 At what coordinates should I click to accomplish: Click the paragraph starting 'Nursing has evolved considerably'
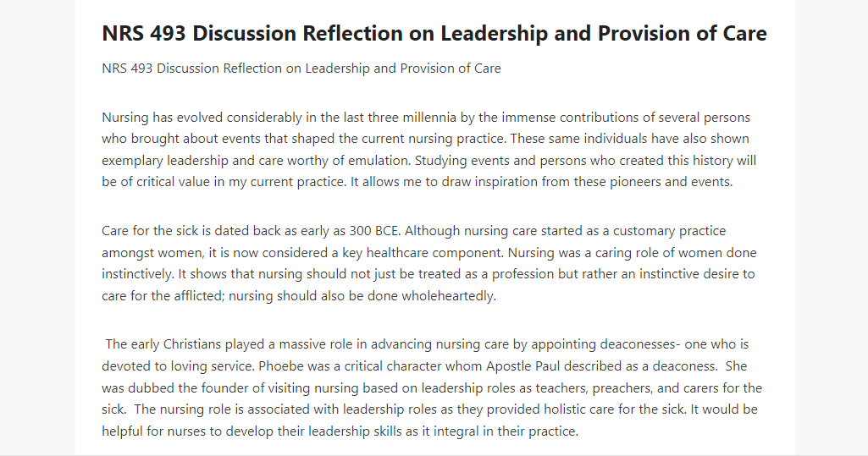[x=429, y=150]
